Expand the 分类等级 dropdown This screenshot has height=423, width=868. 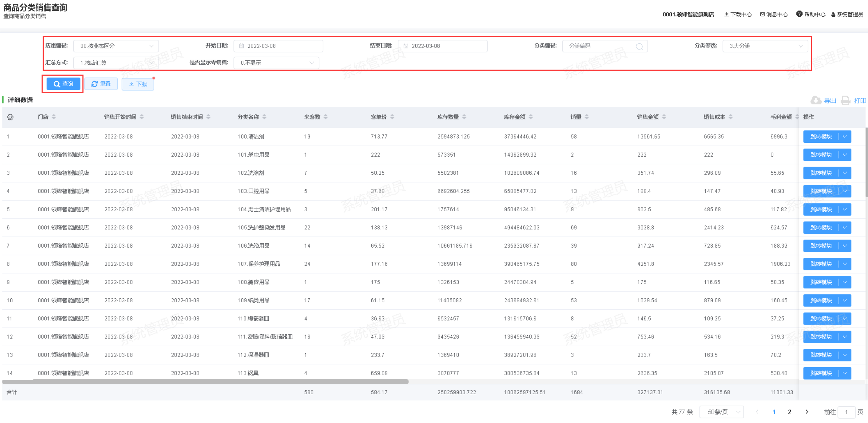[x=765, y=46]
